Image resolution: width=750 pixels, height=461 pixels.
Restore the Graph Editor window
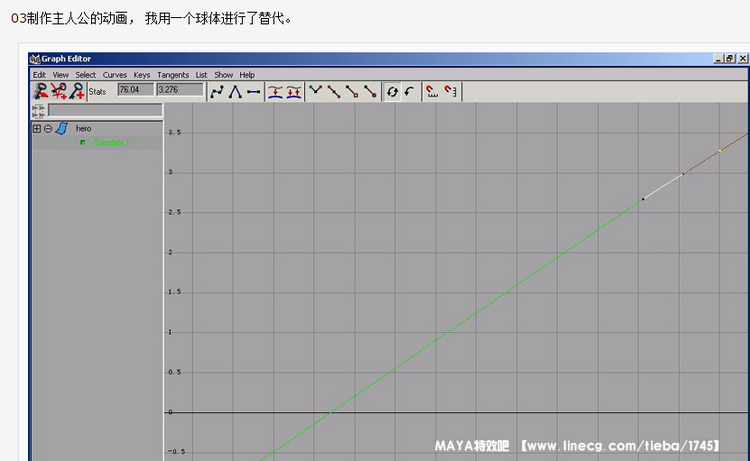tap(730, 58)
